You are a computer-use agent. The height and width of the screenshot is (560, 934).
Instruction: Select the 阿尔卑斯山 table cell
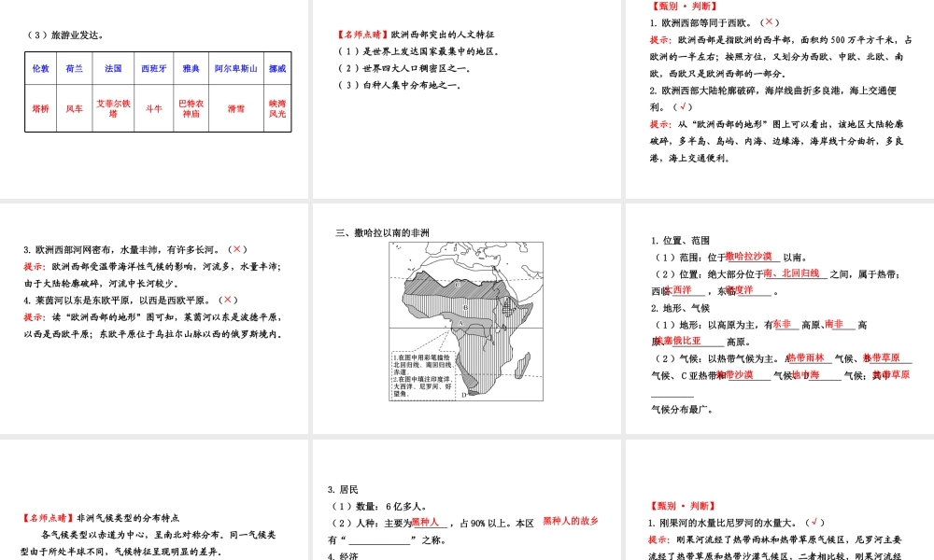[x=236, y=68]
